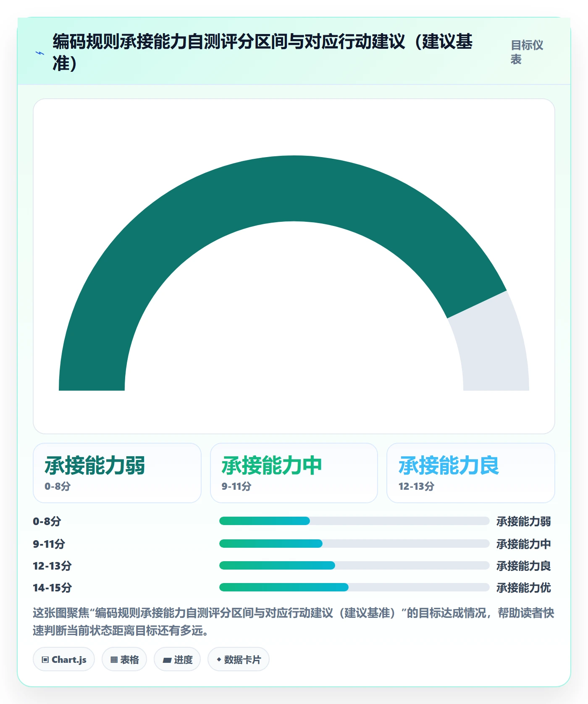Click the progress bar in the 0-8分 row
The width and height of the screenshot is (588, 704).
tap(354, 521)
